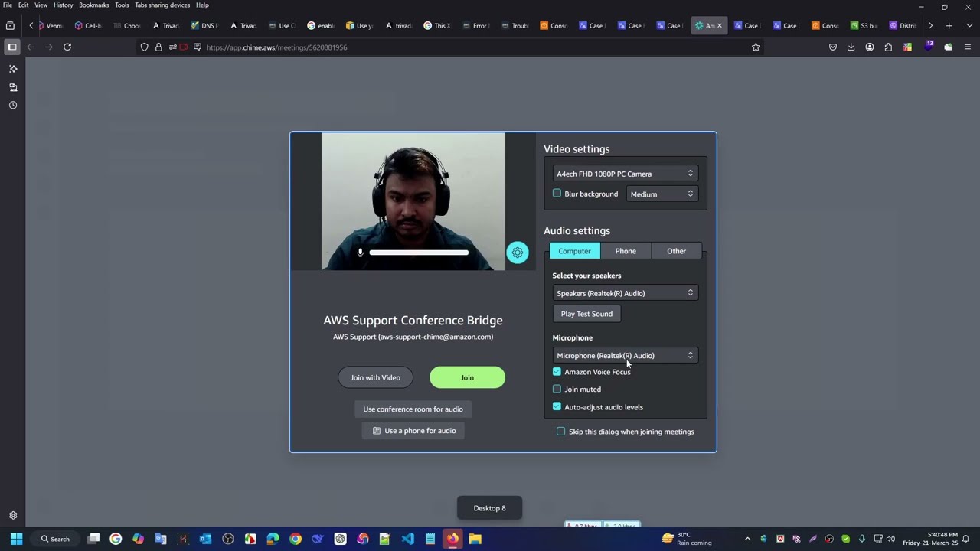The image size is (980, 551).
Task: Toggle the Firefox sidebar button
Action: click(12, 47)
